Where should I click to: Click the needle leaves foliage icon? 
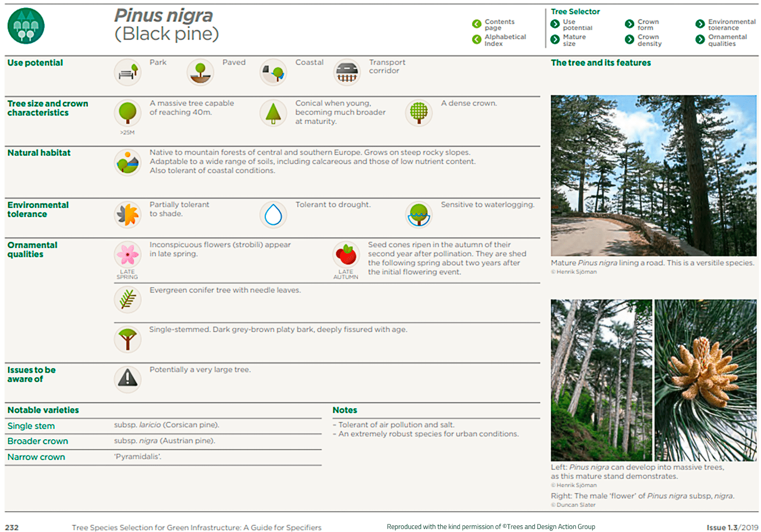pos(128,300)
